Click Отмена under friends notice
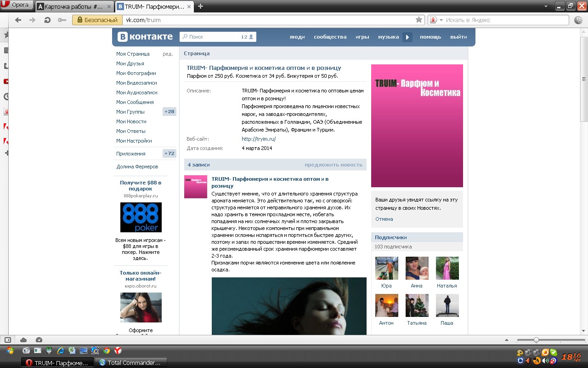The width and height of the screenshot is (588, 368). (384, 219)
